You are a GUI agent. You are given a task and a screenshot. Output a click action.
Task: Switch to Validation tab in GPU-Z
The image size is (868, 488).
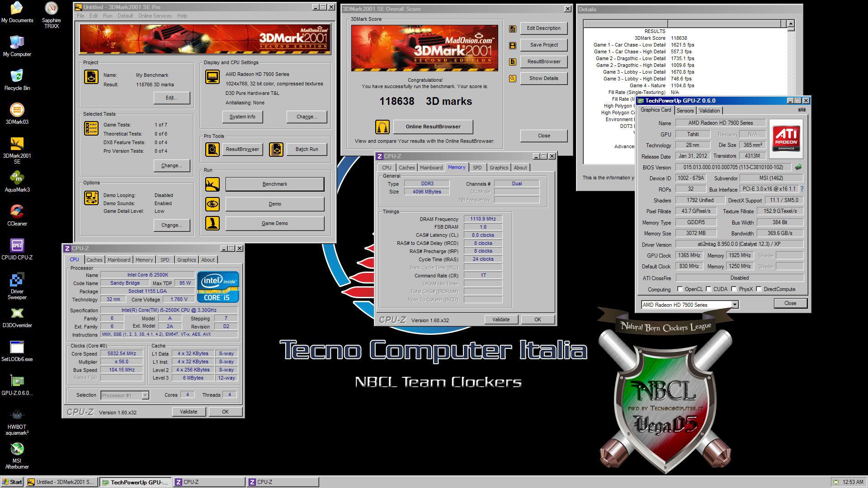click(709, 111)
